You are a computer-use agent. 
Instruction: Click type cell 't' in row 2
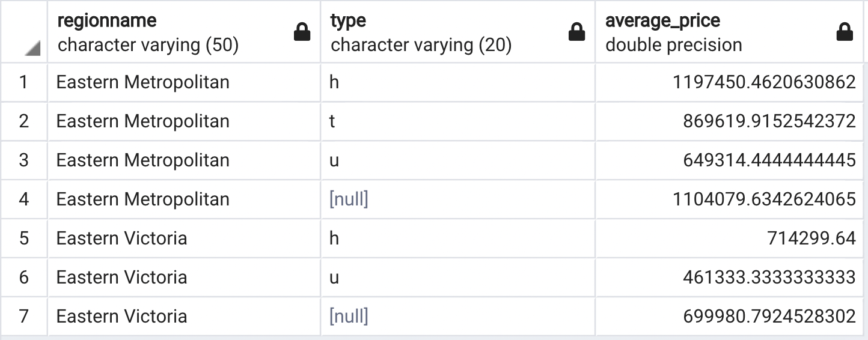pyautogui.click(x=332, y=121)
